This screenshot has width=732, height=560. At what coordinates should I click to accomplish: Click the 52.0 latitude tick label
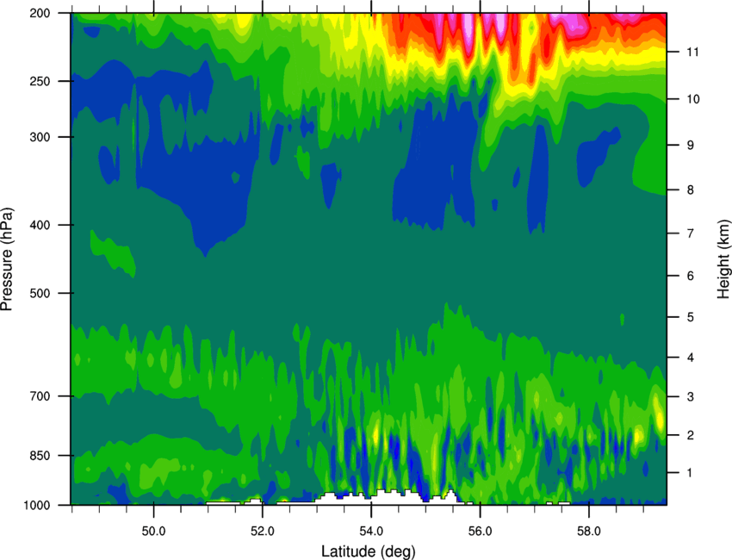pos(263,532)
